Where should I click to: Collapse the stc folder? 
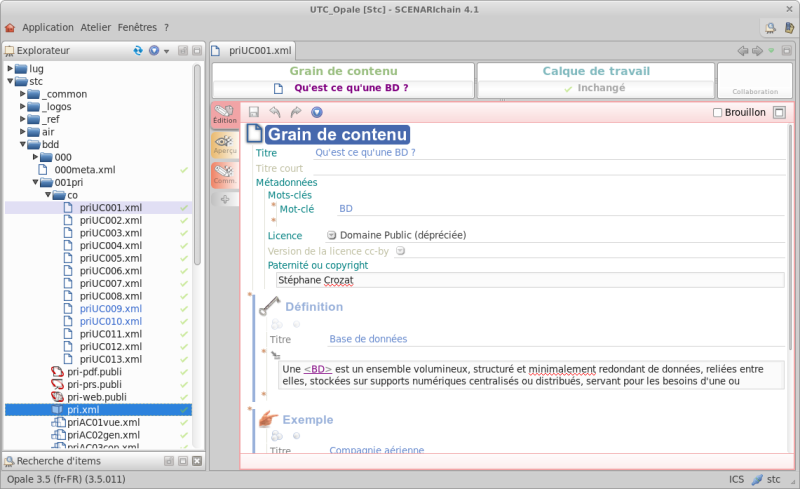click(10, 81)
